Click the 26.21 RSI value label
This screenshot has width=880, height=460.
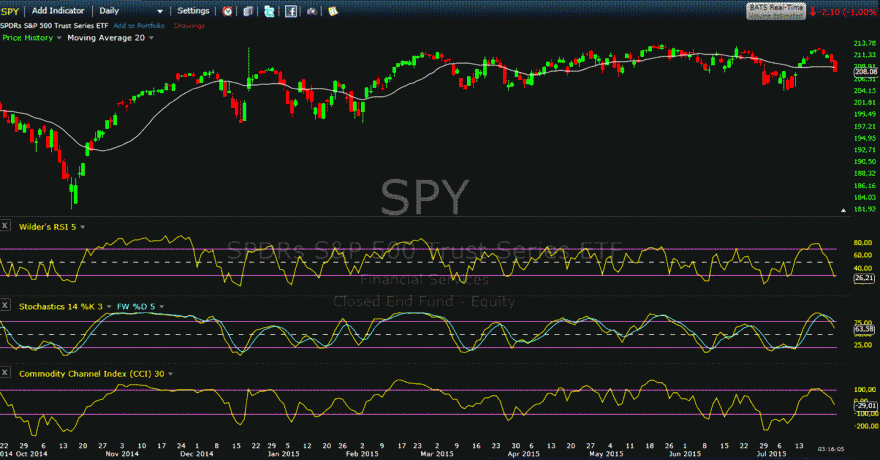(864, 278)
